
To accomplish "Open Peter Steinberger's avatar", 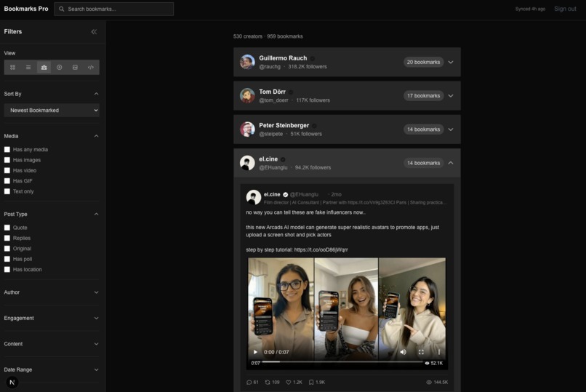I will [x=247, y=129].
